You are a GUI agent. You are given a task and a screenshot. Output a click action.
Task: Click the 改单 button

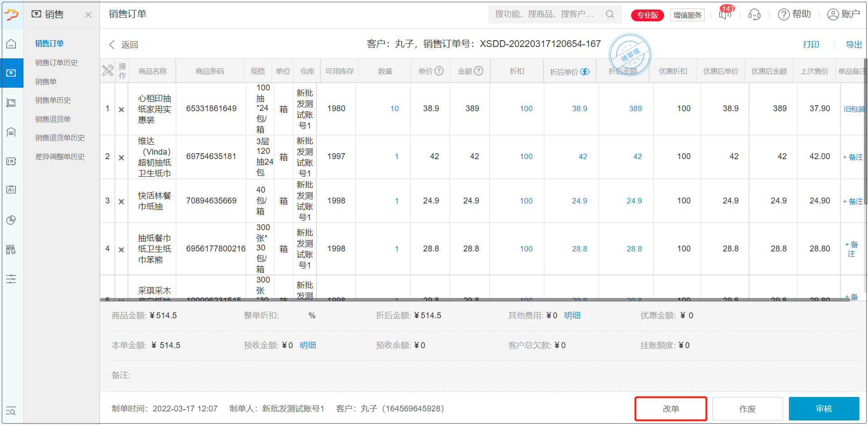[x=671, y=409]
